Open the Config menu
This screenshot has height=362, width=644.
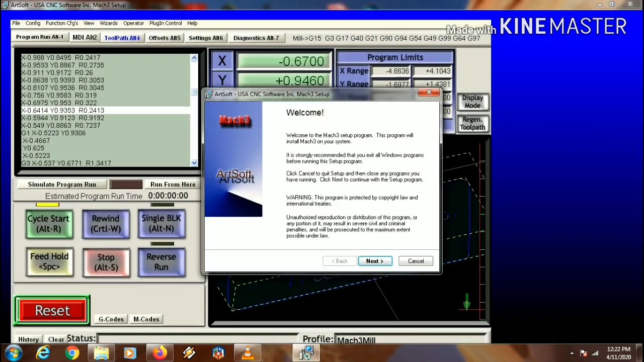coord(33,23)
